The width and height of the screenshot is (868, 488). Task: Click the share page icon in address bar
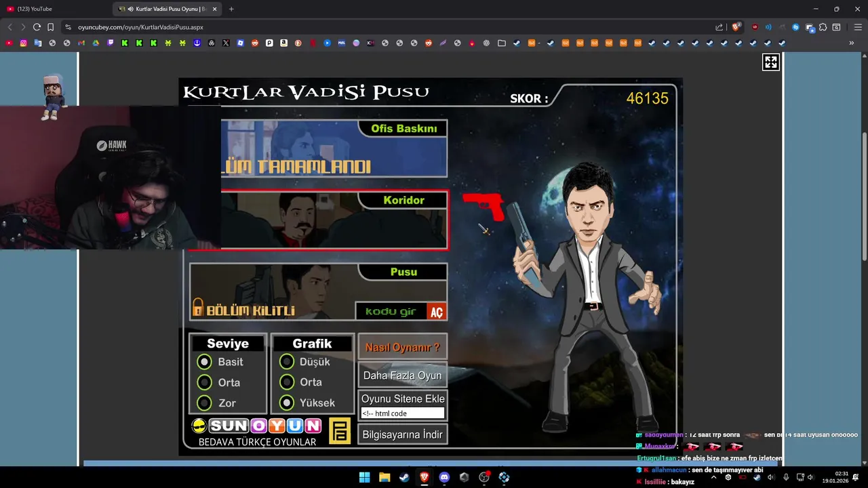point(719,27)
